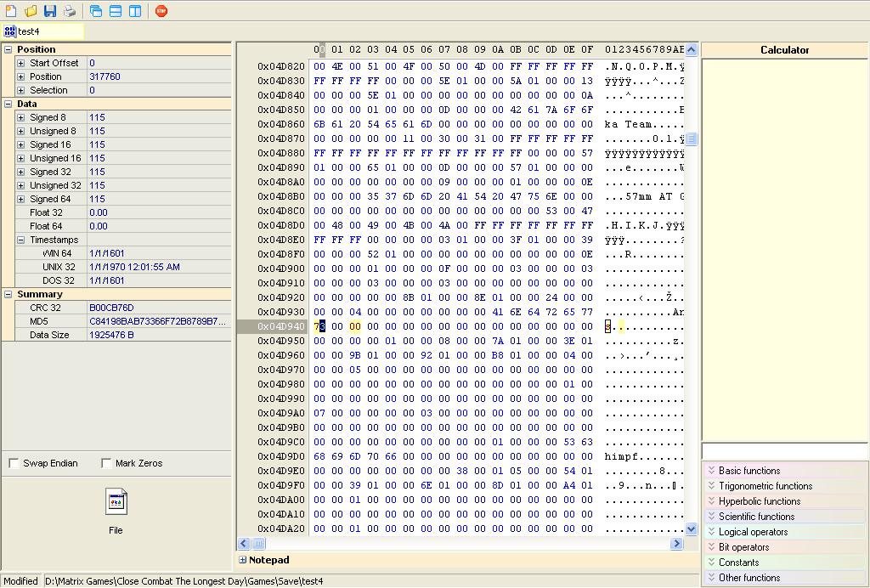Image resolution: width=870 pixels, height=588 pixels.
Task: Enable the Swap Endian checkbox
Action: pyautogui.click(x=14, y=463)
